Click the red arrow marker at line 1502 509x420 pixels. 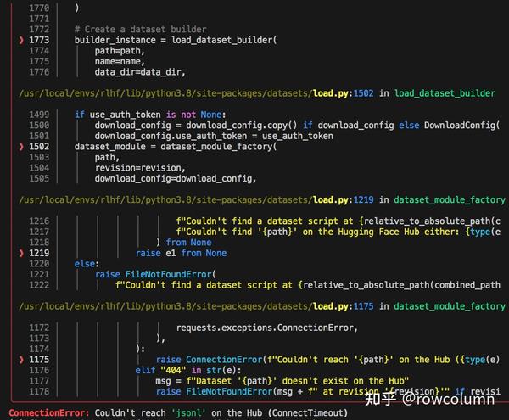coord(21,147)
